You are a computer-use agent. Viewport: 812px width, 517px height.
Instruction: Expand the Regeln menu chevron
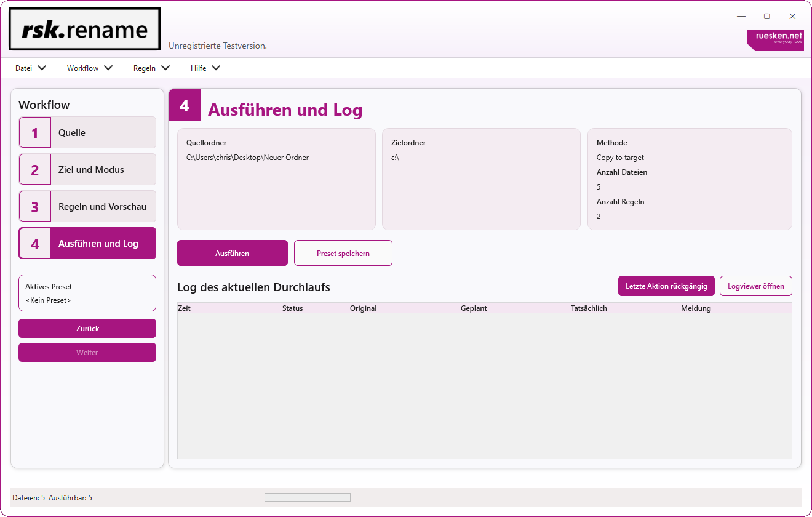(x=165, y=68)
